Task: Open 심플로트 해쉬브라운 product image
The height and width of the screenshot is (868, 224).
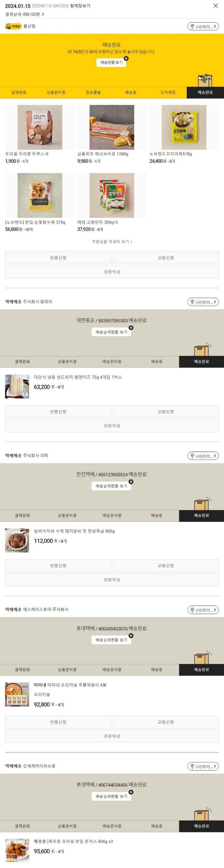Action: (112, 127)
